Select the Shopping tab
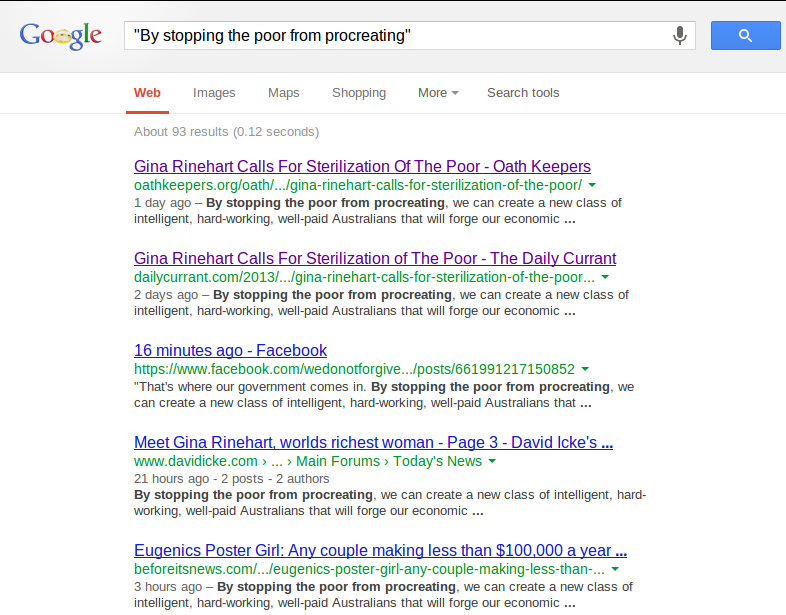 point(358,93)
